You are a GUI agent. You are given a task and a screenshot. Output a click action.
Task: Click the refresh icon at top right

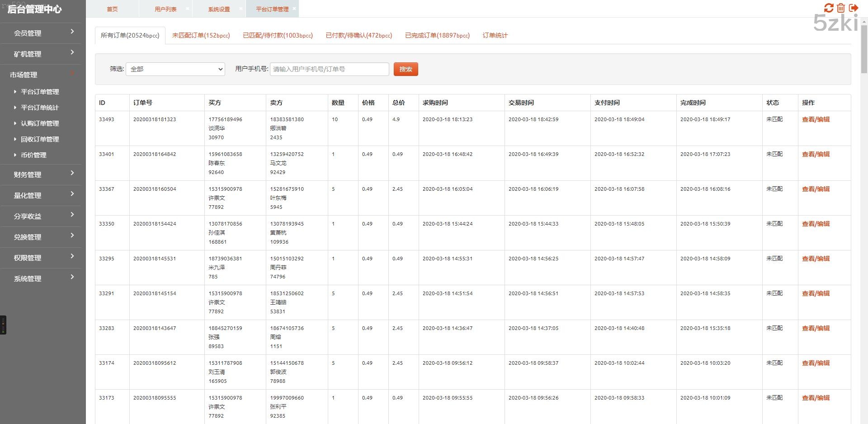829,8
